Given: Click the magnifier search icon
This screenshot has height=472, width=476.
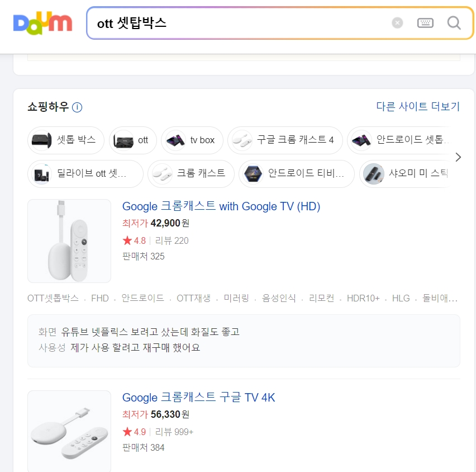Looking at the screenshot, I should [x=454, y=23].
